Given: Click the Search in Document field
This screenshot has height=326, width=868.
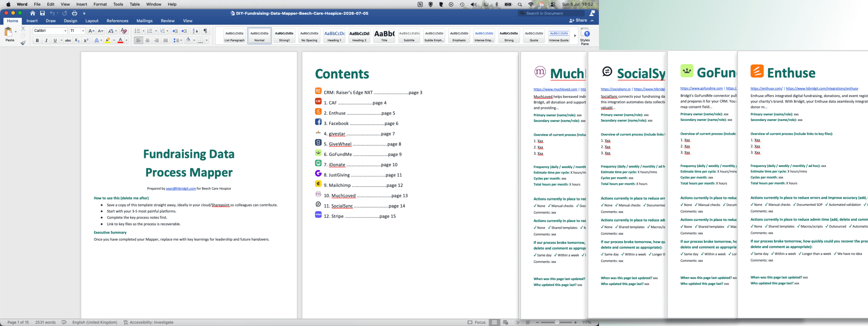Looking at the screenshot, I should pyautogui.click(x=551, y=13).
